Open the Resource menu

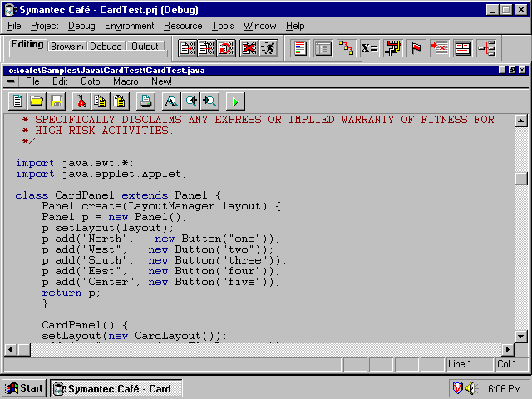pos(183,26)
